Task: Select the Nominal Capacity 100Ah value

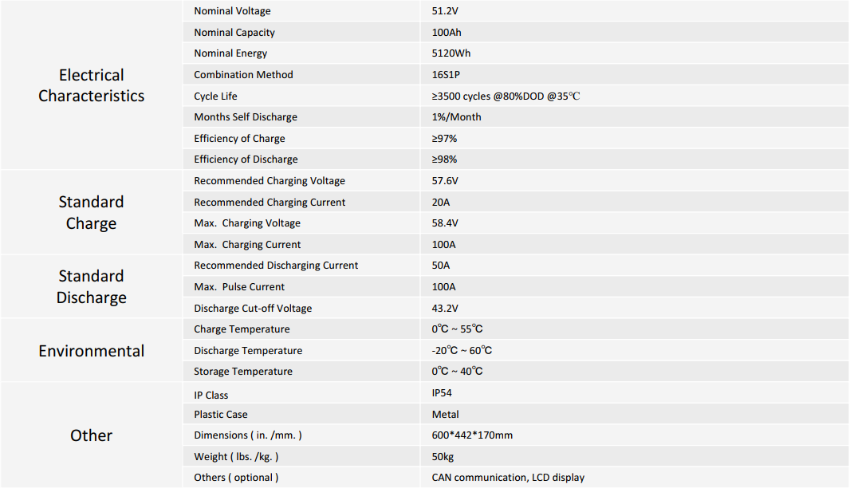Action: coord(447,32)
